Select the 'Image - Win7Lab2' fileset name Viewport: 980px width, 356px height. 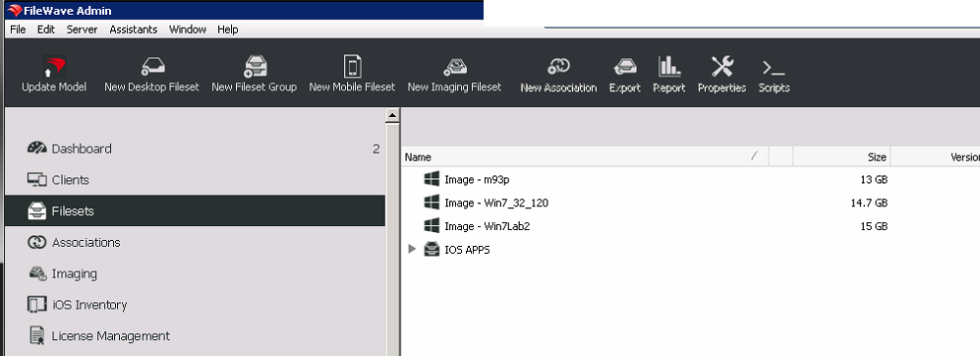[487, 226]
